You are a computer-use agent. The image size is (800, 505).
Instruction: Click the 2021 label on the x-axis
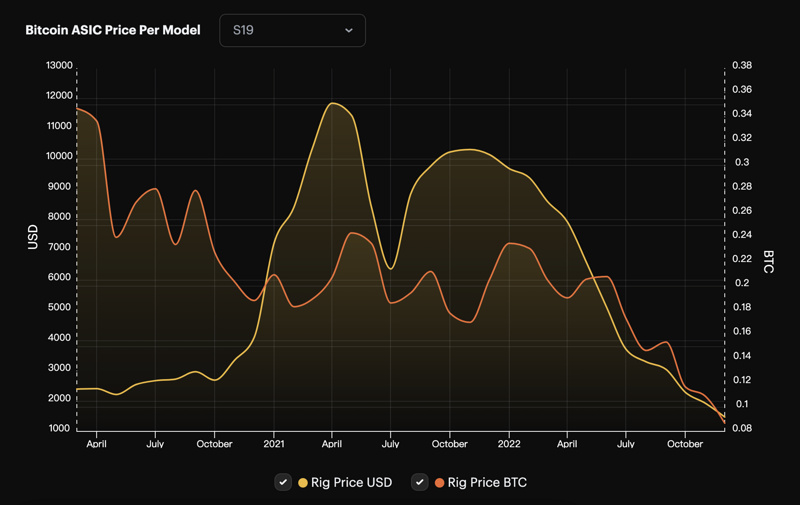(274, 444)
